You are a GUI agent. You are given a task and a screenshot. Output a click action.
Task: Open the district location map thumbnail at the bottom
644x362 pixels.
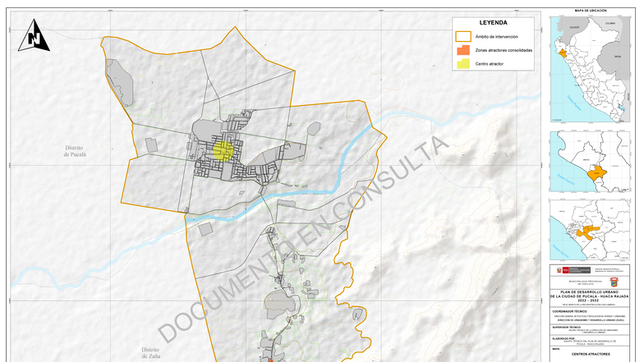tap(590, 230)
